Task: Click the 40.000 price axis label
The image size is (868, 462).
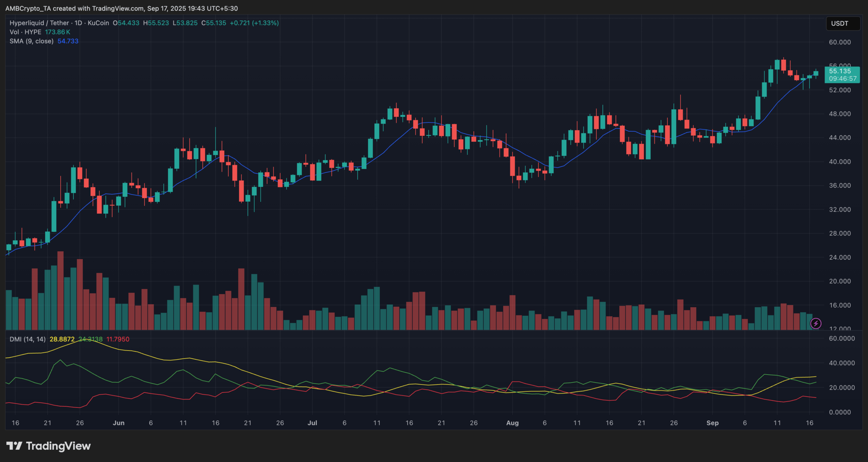Action: click(840, 162)
